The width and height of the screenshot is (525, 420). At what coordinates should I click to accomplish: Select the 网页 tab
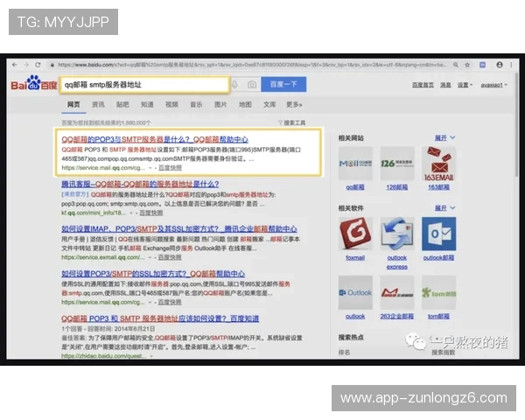(x=73, y=104)
